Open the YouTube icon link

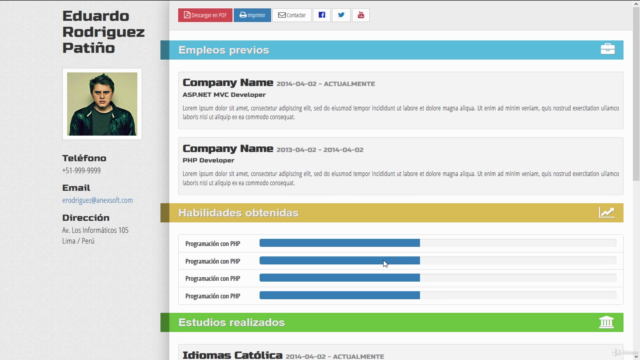(x=361, y=15)
